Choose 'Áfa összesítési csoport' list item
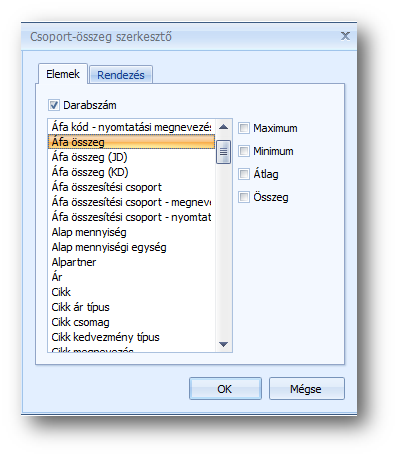The width and height of the screenshot is (399, 458). click(x=131, y=187)
